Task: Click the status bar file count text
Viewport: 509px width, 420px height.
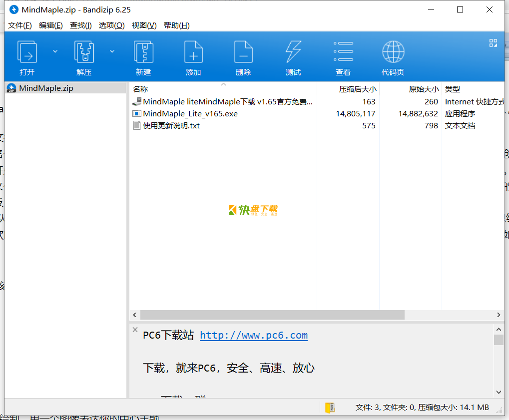Action: point(422,408)
